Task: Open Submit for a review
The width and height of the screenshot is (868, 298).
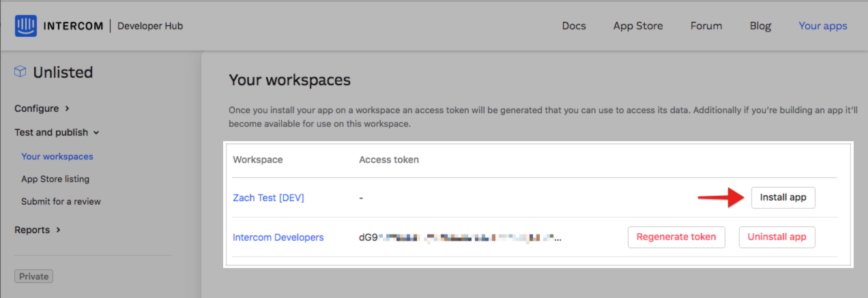Action: [61, 201]
